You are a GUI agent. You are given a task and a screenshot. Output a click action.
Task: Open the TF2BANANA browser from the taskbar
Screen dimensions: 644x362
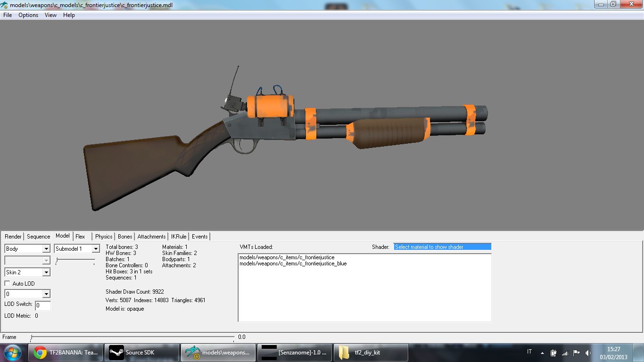[65, 352]
